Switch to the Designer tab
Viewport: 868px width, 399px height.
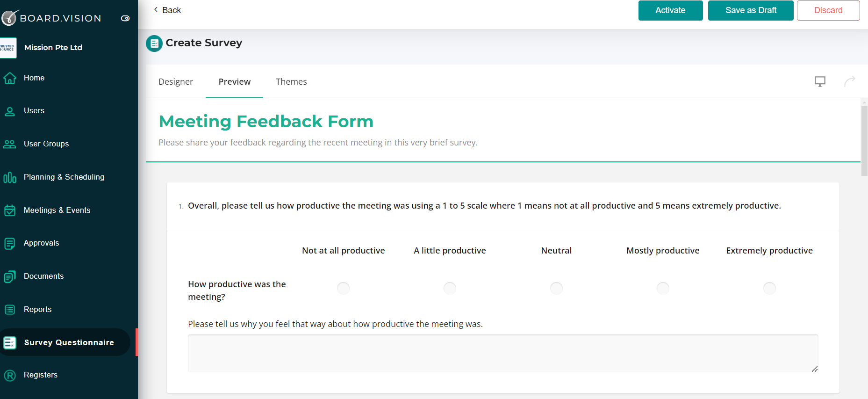pyautogui.click(x=176, y=82)
